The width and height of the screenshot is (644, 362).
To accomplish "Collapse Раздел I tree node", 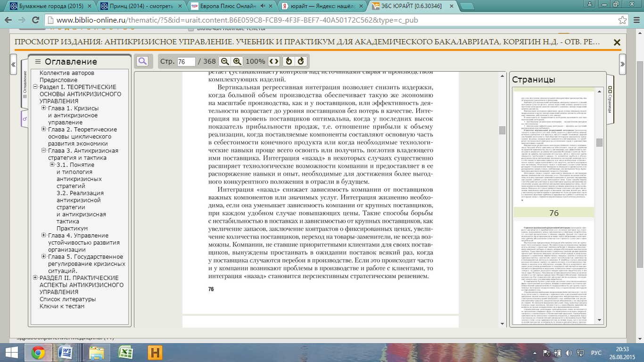I will pos(35,87).
